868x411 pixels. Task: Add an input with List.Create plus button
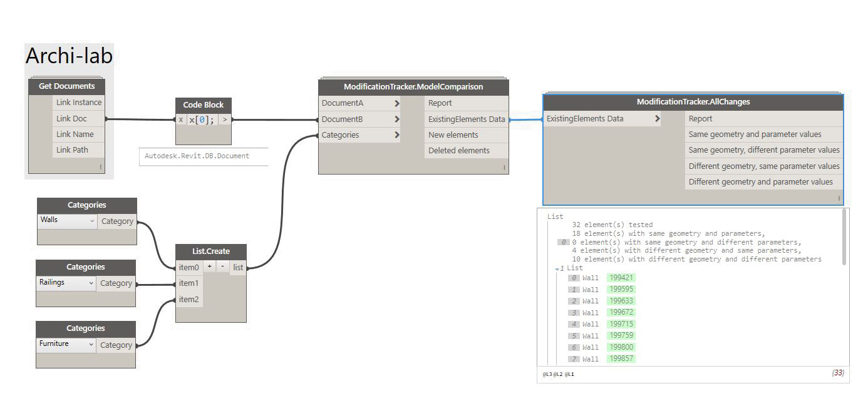pyautogui.click(x=209, y=266)
